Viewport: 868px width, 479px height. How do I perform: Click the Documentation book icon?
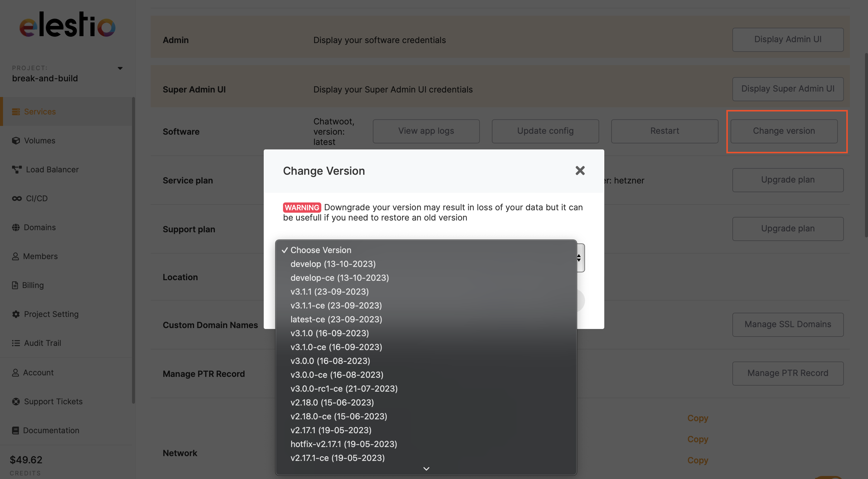[15, 430]
